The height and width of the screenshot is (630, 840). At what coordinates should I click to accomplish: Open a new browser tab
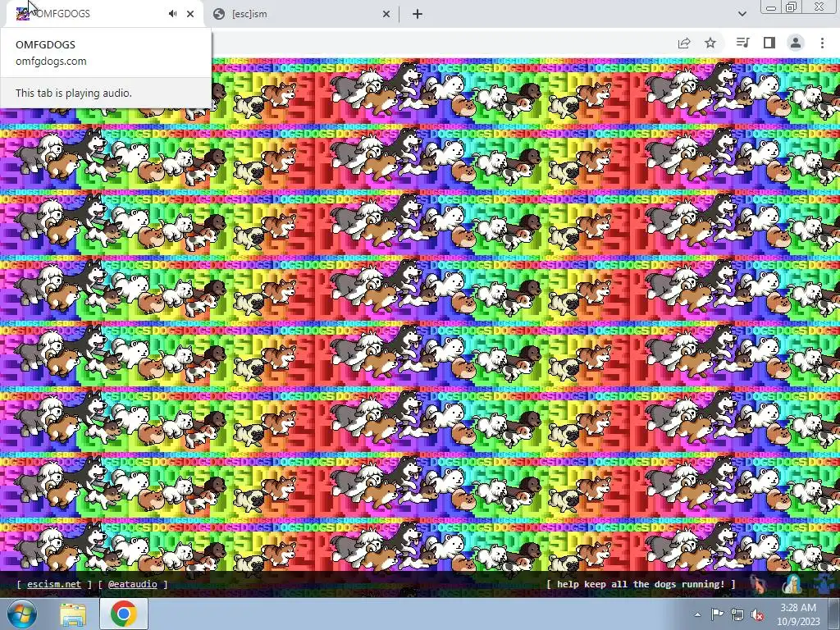pos(418,14)
